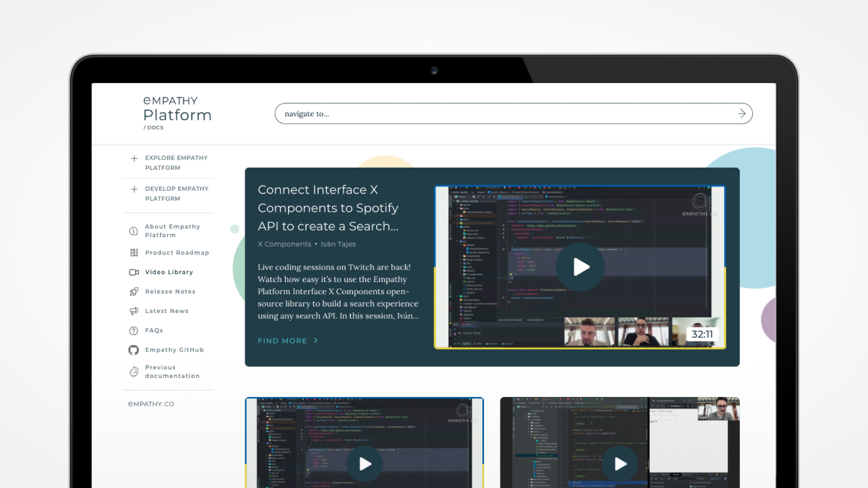Screen dimensions: 868x488
Task: Click the Live coding sessions description text
Action: point(339,291)
